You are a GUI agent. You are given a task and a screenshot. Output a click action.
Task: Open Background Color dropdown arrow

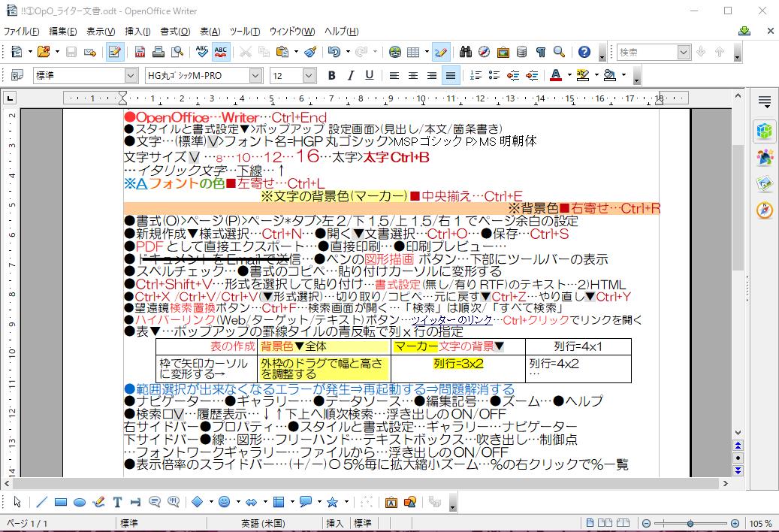tap(624, 75)
